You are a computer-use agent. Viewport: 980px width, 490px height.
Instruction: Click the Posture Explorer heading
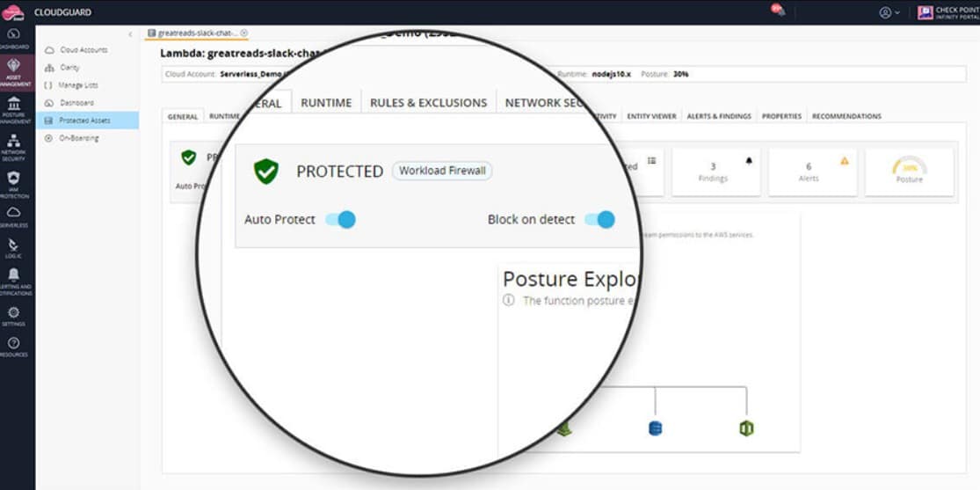pyautogui.click(x=571, y=279)
